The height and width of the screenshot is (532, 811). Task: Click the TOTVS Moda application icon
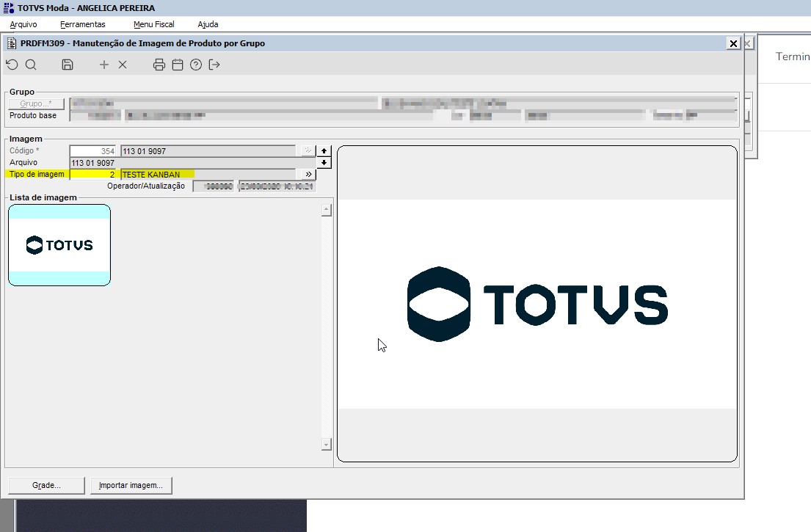(x=8, y=8)
